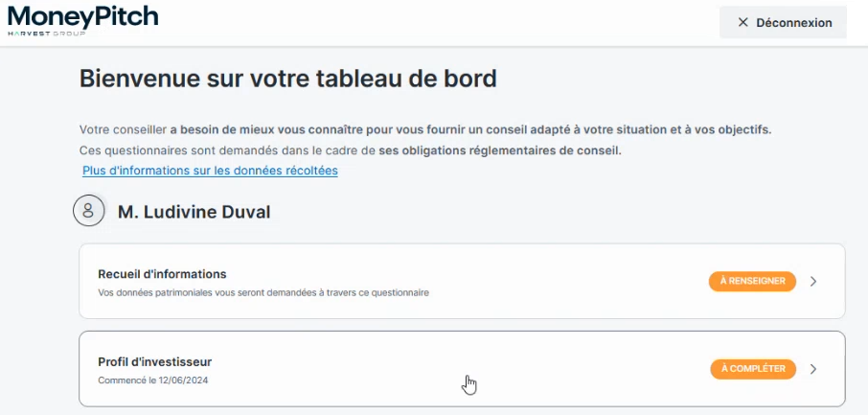Click the orange 'À RENSEIGNER' status badge
This screenshot has height=415, width=868.
pyautogui.click(x=752, y=282)
